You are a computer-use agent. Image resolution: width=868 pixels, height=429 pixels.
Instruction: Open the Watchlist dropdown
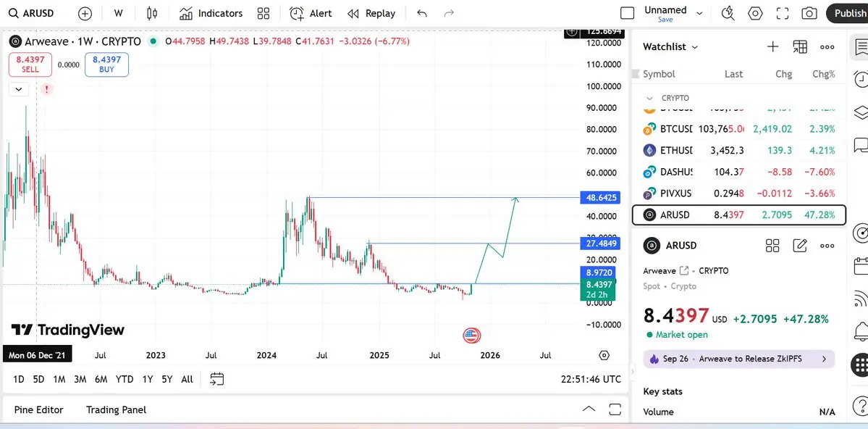(670, 47)
